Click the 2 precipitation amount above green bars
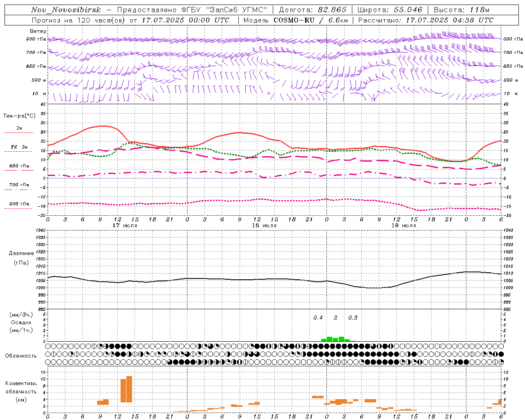This screenshot has height=420, width=525. (336, 317)
